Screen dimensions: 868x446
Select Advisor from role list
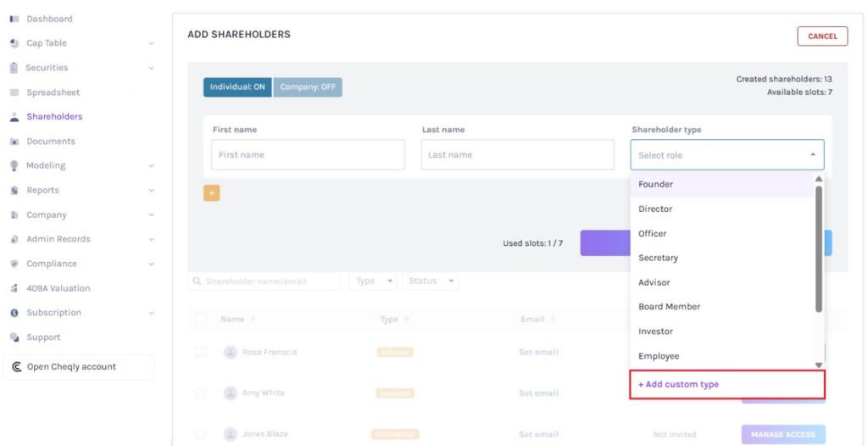coord(722,282)
